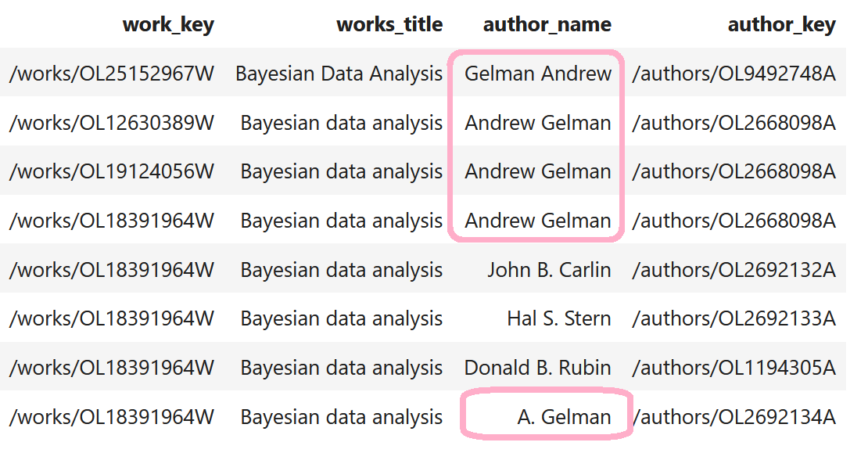Click the A. Gelman author name
Screen dimensions: 868x453
coord(564,416)
